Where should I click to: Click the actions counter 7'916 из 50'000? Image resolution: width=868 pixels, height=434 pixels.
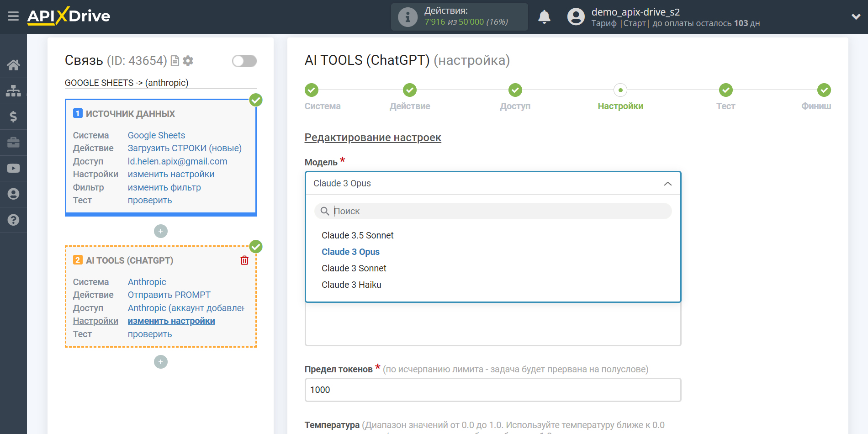pos(466,22)
